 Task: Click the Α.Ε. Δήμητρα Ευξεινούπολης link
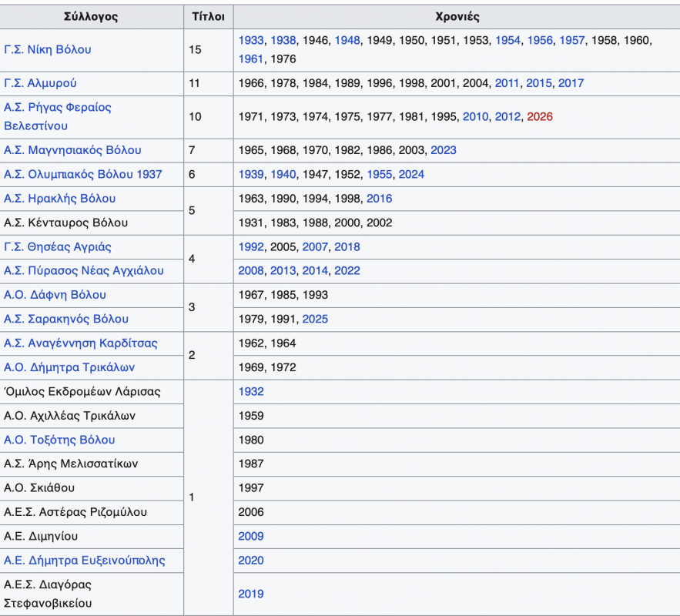coord(85,561)
